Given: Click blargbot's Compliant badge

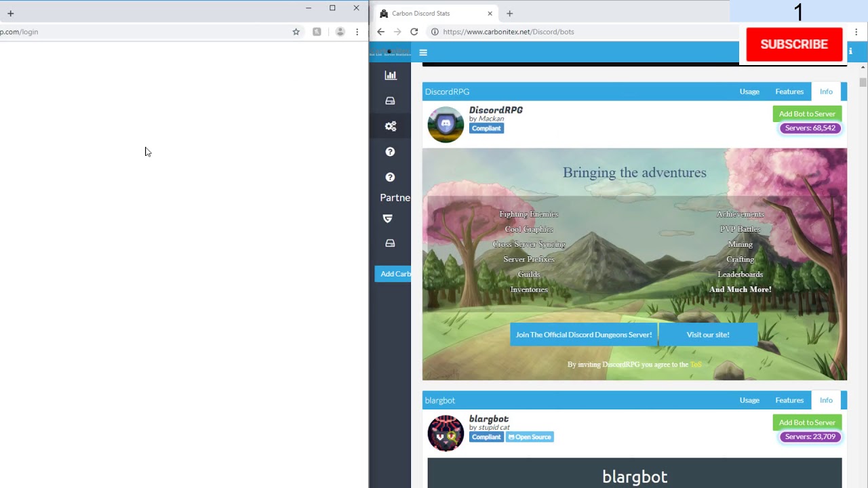Looking at the screenshot, I should tap(486, 437).
